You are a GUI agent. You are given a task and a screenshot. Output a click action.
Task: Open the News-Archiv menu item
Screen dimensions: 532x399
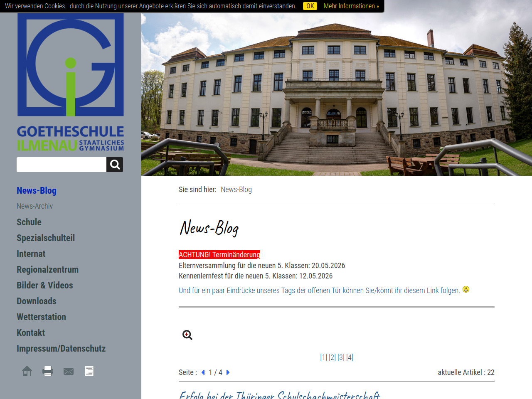35,206
